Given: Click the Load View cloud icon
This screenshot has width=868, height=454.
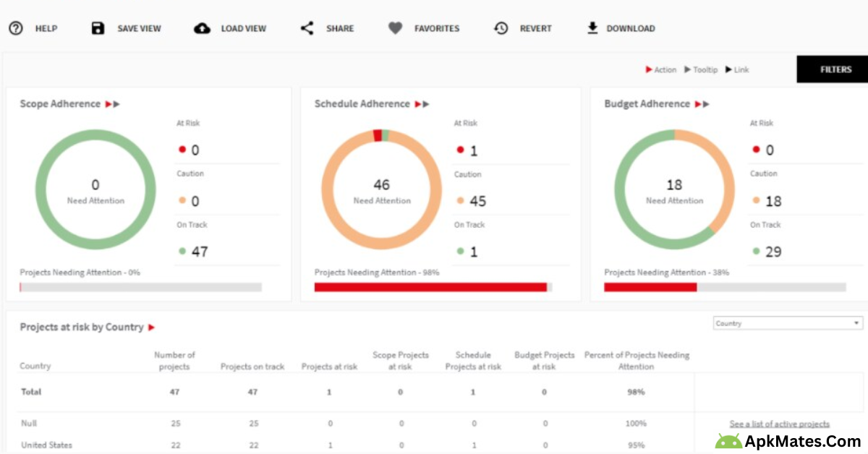Looking at the screenshot, I should [x=203, y=28].
